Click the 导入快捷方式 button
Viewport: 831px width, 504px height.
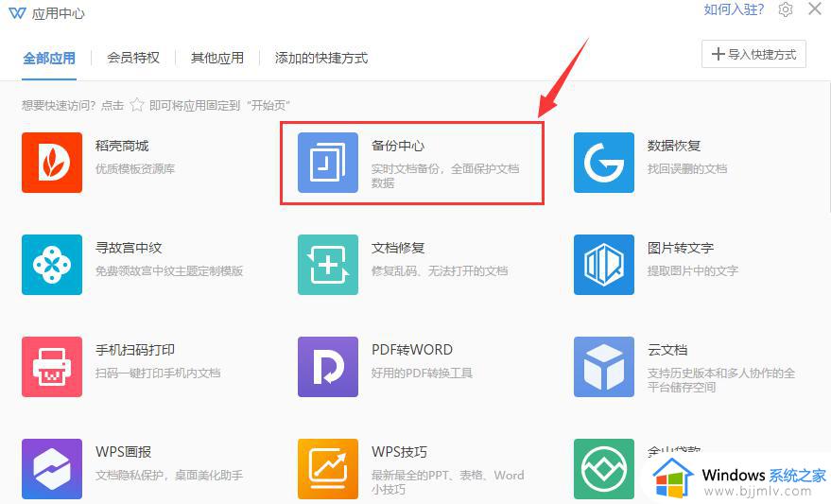753,54
